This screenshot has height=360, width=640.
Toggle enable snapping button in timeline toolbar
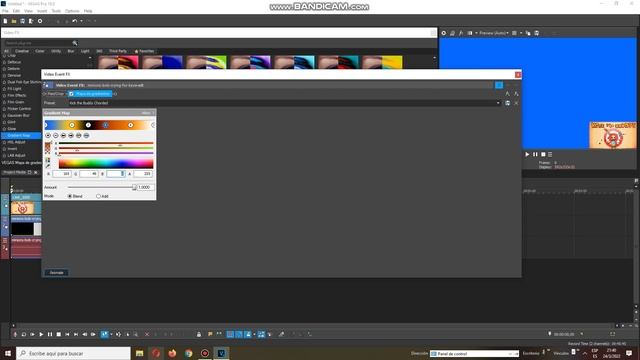(230, 334)
